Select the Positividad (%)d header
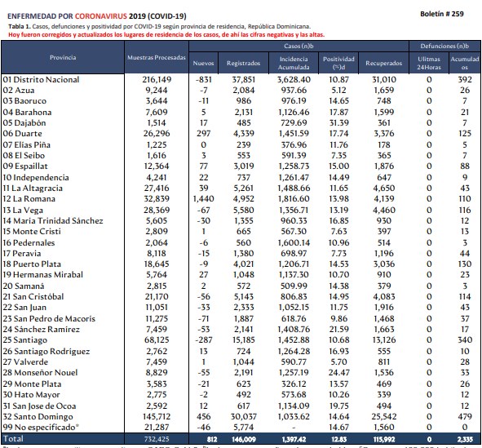The width and height of the screenshot is (482, 448). [x=338, y=63]
